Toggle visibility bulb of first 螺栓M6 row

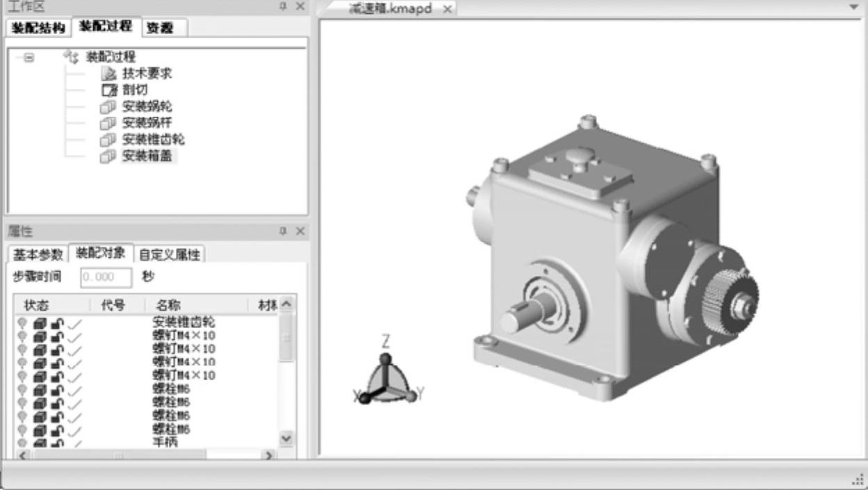pyautogui.click(x=22, y=389)
